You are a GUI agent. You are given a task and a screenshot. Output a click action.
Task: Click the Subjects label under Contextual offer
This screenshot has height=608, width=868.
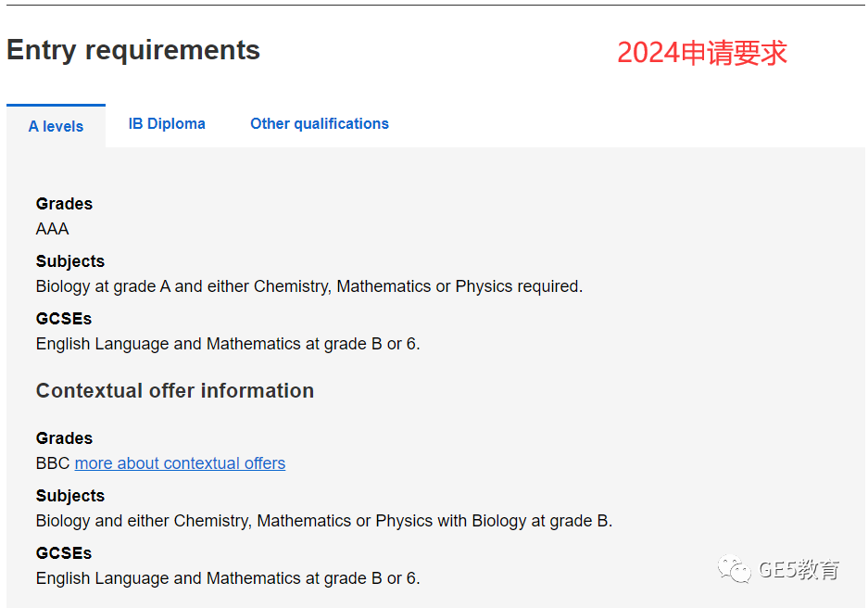70,496
